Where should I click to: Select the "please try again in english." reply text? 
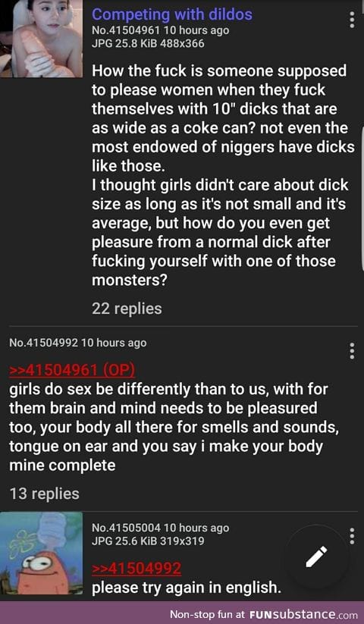[187, 588]
